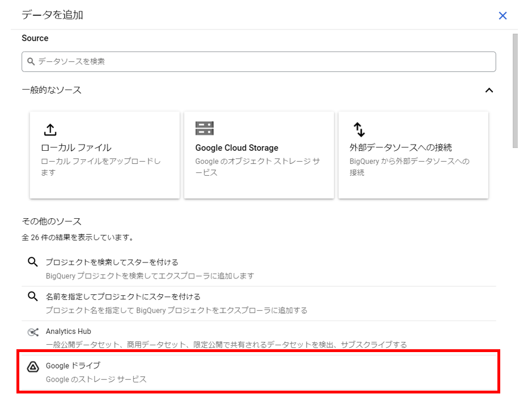The image size is (532, 398).
Task: Click the vertical scrollbar on the right edge
Action: tap(515, 91)
